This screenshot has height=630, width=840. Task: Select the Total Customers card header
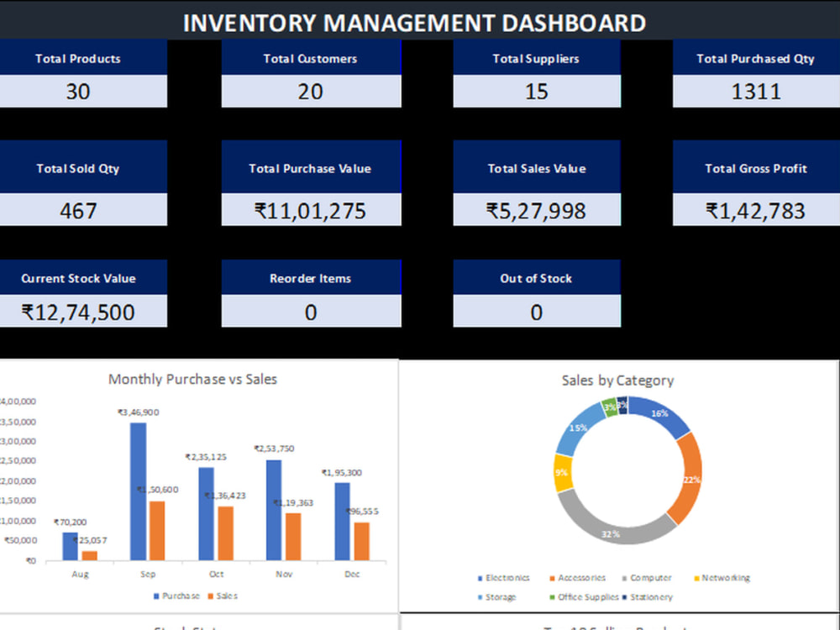(311, 59)
